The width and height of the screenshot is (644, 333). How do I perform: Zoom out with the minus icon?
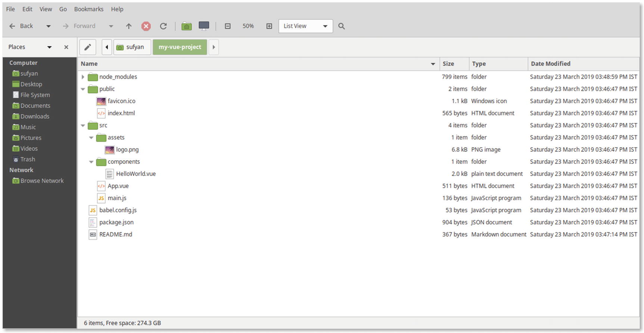coord(228,26)
